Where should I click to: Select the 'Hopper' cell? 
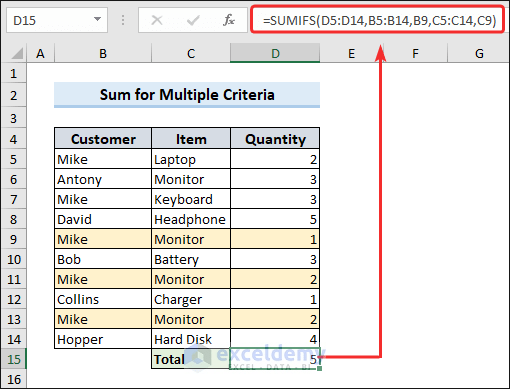(103, 339)
